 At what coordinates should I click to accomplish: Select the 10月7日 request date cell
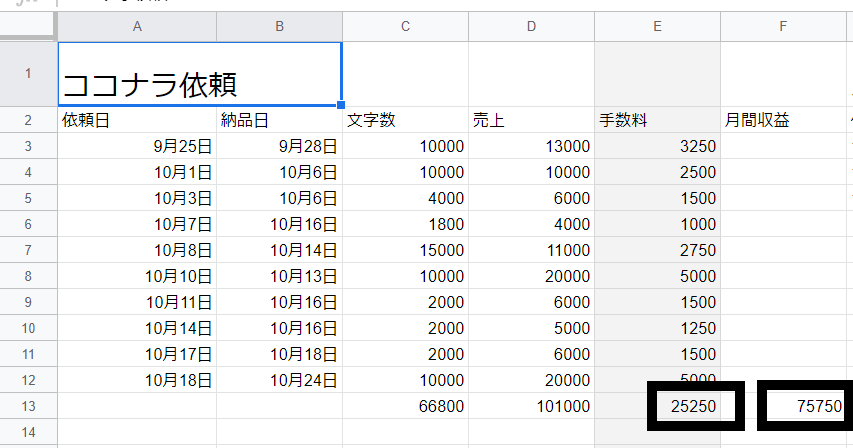coord(137,224)
